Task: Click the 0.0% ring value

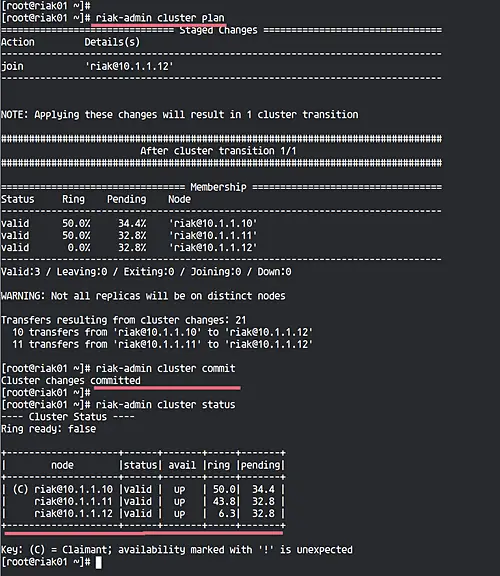Action: (x=79, y=248)
